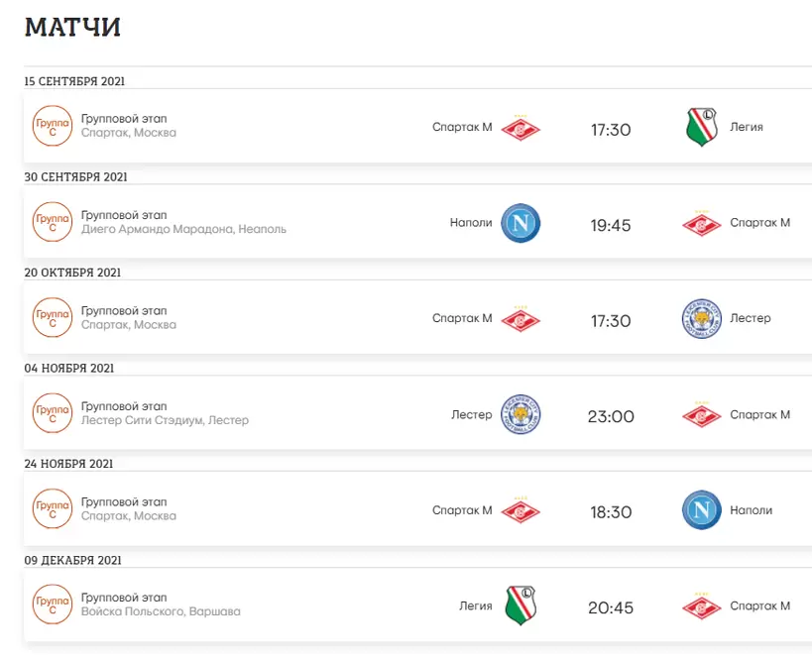The width and height of the screenshot is (812, 659).
Task: Click the 23:00 kickoff time at Лестер
Action: [611, 416]
